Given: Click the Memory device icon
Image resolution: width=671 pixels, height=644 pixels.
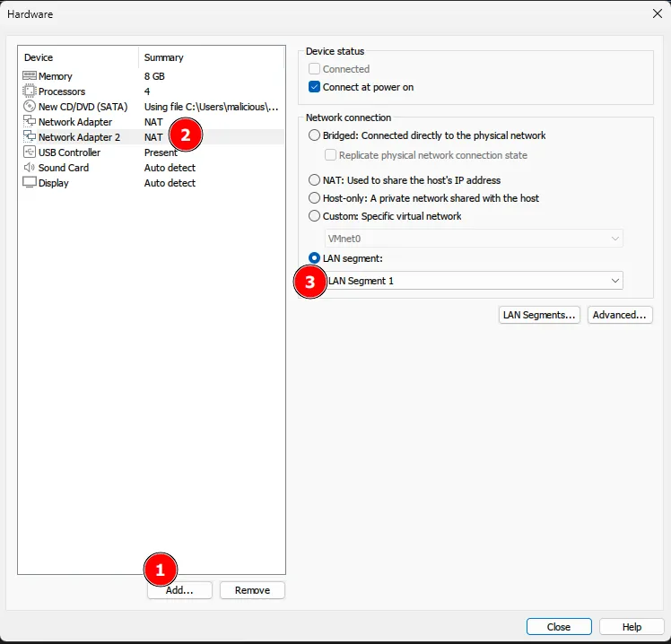Looking at the screenshot, I should click(x=30, y=76).
